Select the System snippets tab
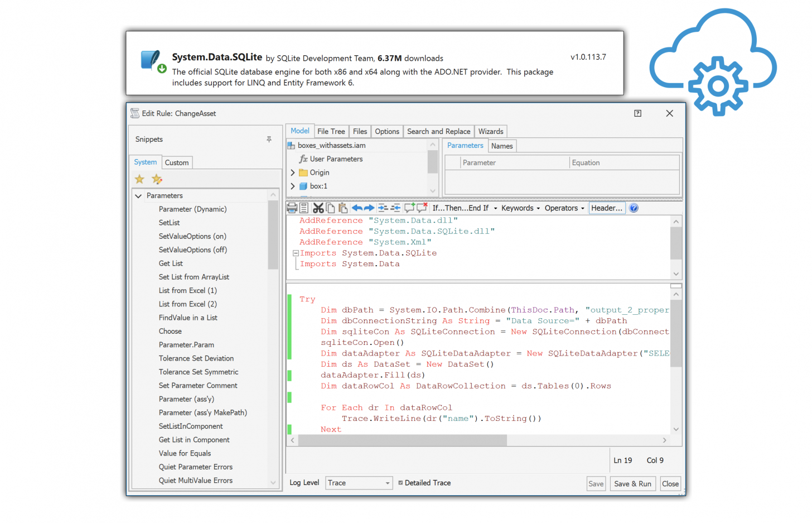812x523 pixels. [x=146, y=162]
